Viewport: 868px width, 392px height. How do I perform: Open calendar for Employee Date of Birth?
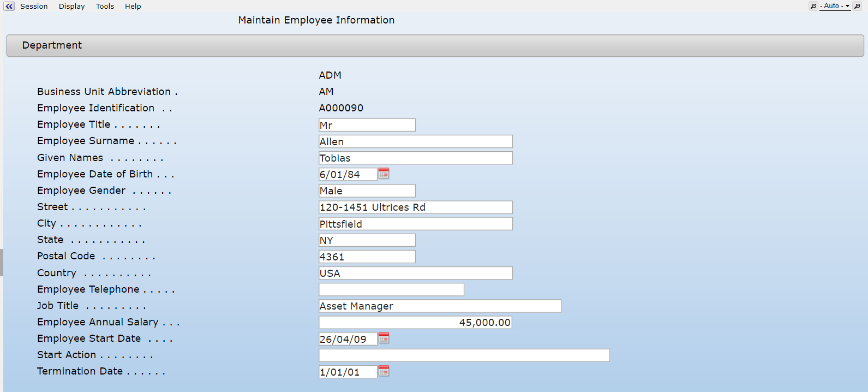click(x=384, y=174)
